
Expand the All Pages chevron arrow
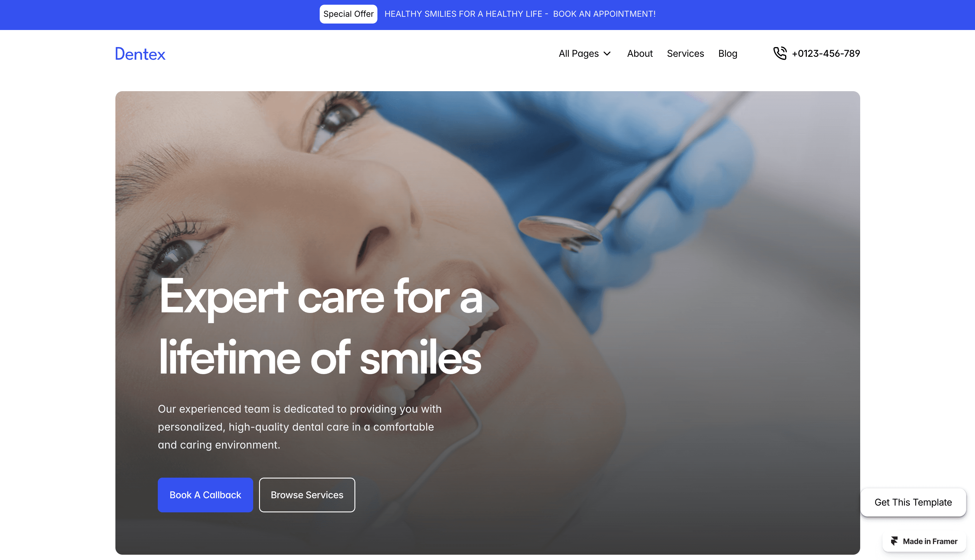click(x=607, y=54)
